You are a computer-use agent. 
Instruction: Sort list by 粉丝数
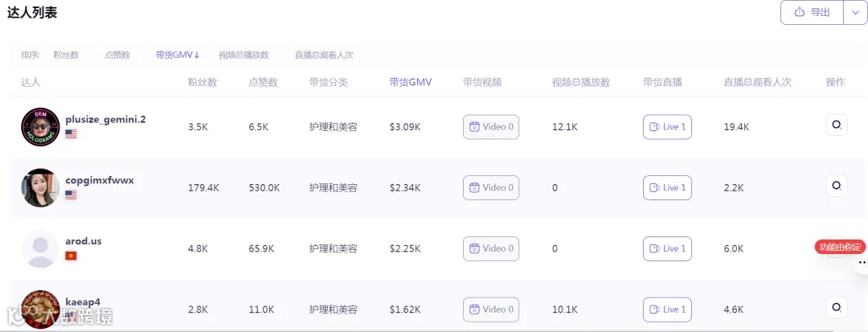[x=66, y=55]
